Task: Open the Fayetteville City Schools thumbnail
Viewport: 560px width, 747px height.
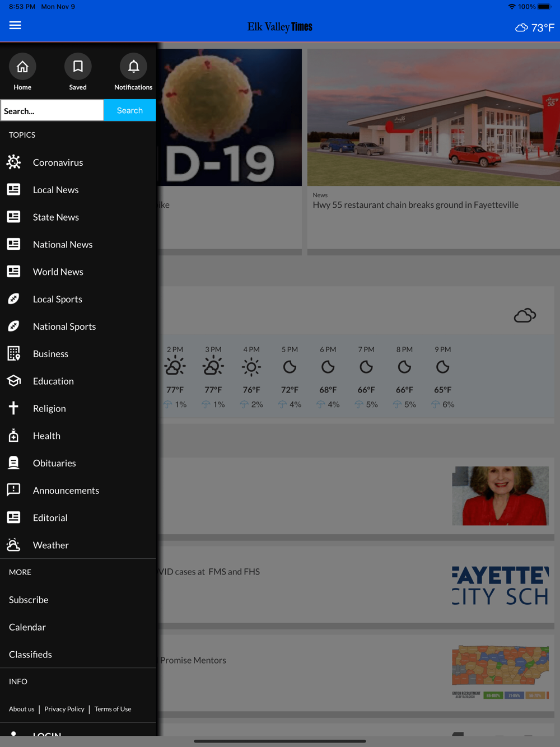Action: tap(501, 585)
